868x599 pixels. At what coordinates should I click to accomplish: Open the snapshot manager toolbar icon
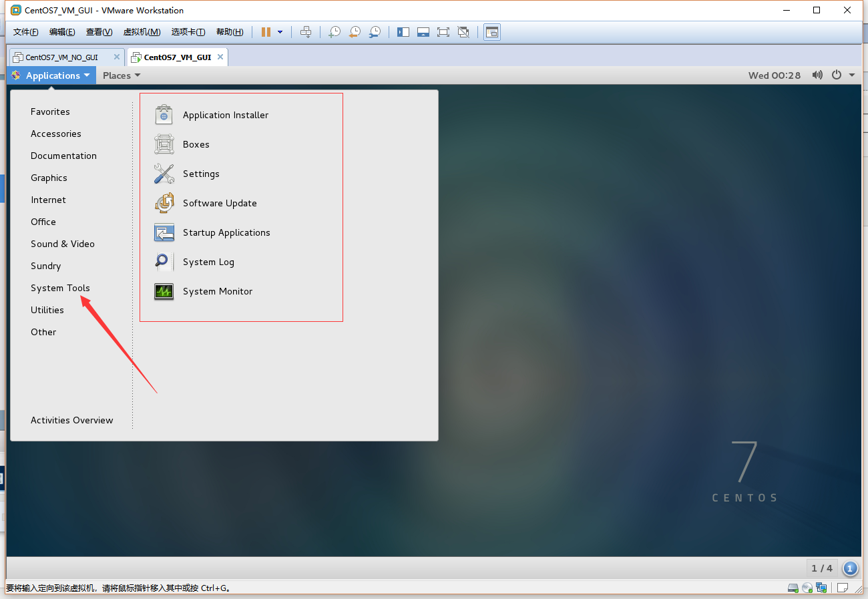click(x=375, y=32)
